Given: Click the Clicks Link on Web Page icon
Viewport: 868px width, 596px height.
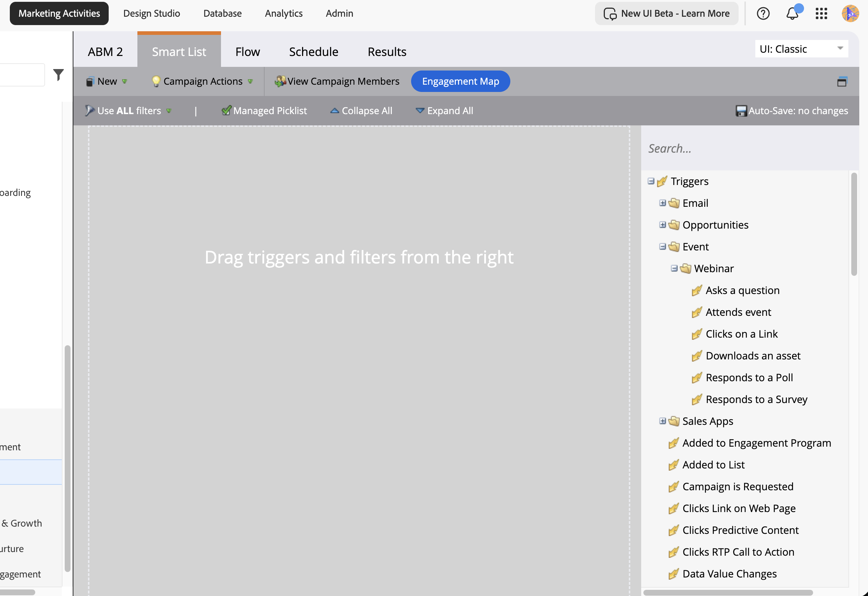Looking at the screenshot, I should [674, 508].
